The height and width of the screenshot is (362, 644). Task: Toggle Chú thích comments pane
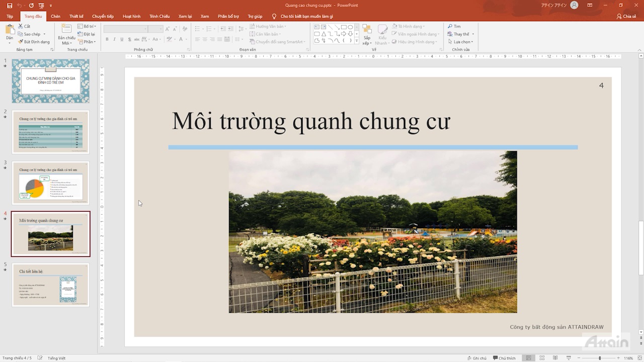click(x=504, y=358)
